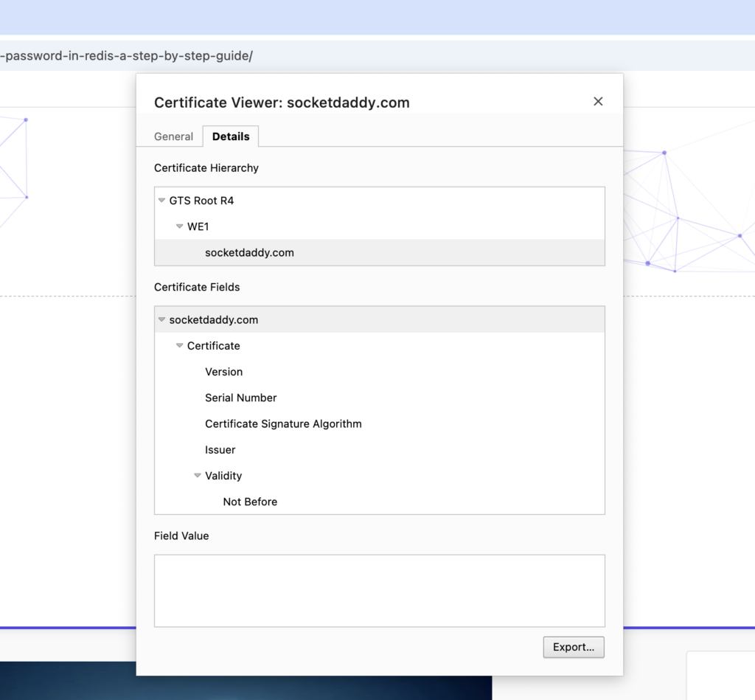Switch to the General tab

coord(173,136)
